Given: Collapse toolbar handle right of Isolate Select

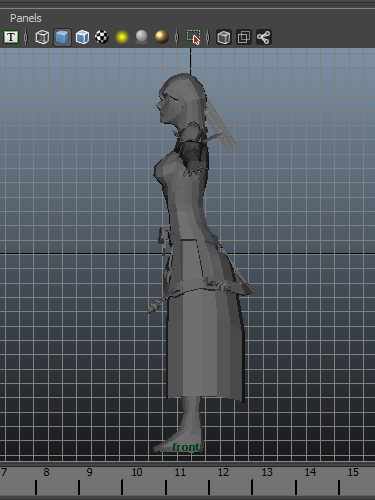Looking at the screenshot, I should click(208, 37).
